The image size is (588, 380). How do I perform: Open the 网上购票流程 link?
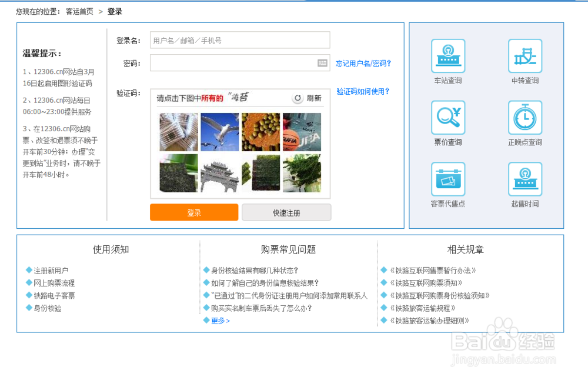[54, 283]
